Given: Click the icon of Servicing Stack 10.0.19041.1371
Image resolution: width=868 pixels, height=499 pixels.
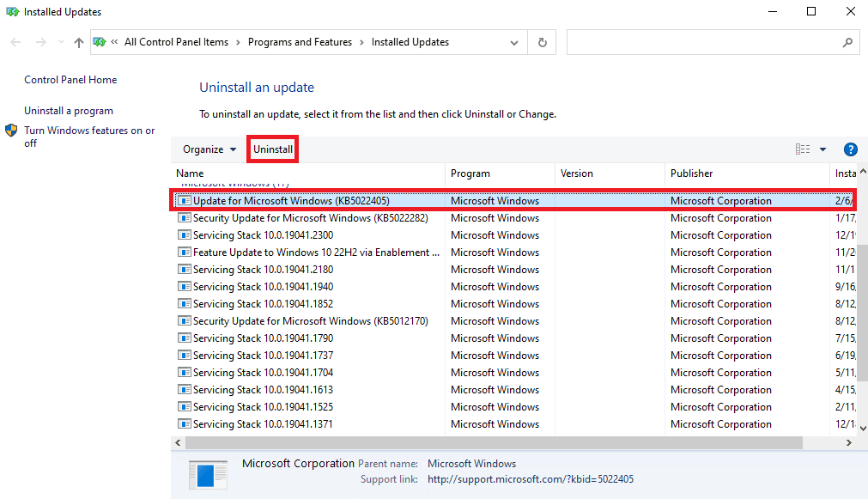Looking at the screenshot, I should [185, 423].
